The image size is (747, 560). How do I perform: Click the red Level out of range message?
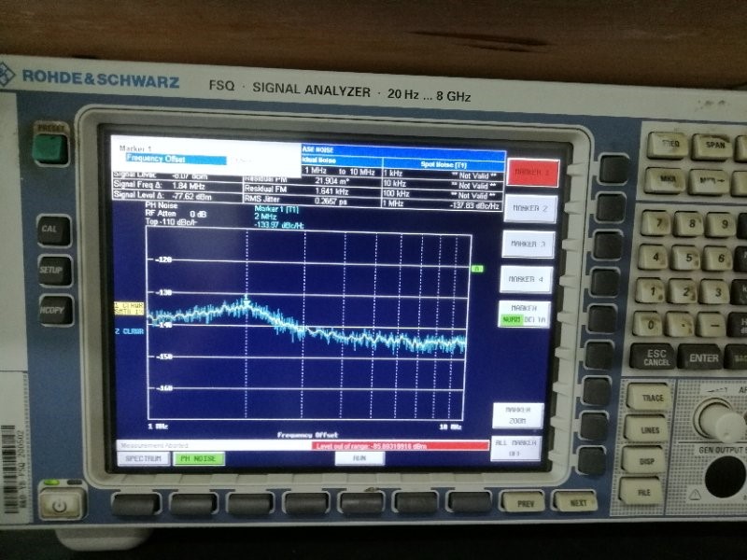pos(401,446)
